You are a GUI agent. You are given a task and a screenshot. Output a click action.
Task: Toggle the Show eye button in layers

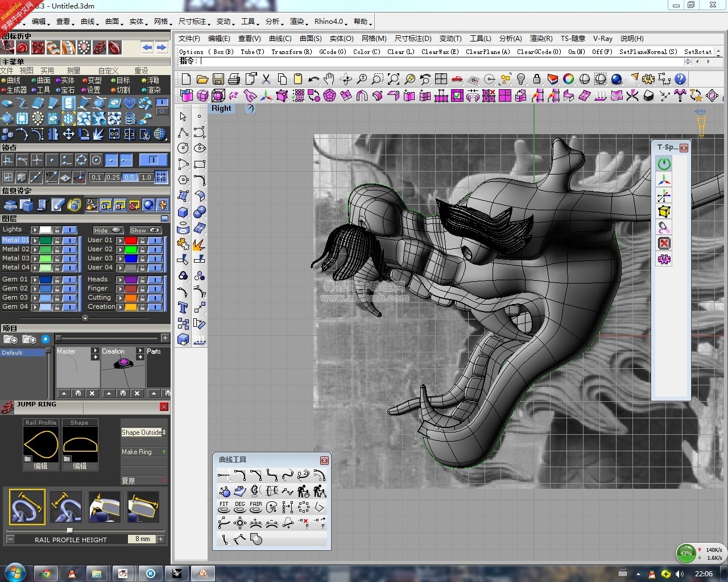pos(146,230)
